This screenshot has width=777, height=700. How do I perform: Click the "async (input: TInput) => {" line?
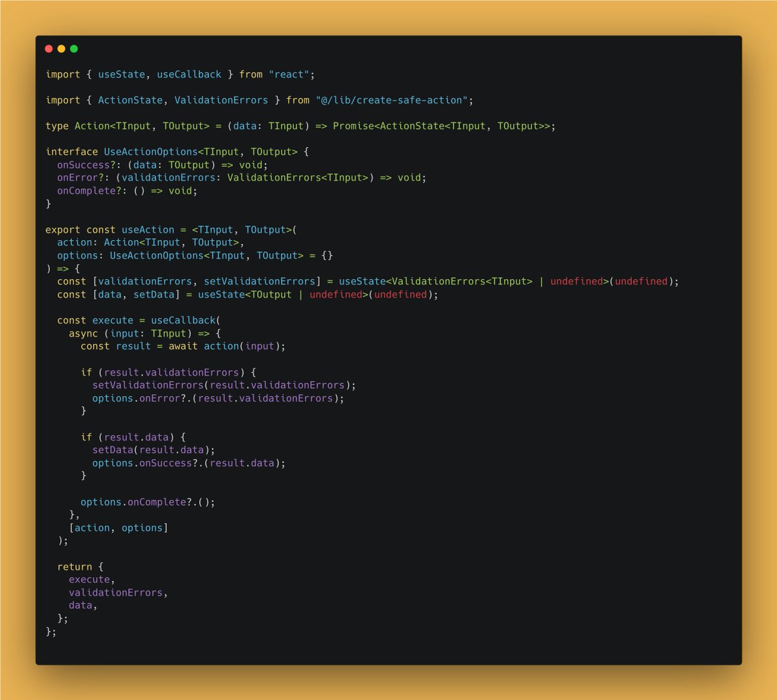145,333
